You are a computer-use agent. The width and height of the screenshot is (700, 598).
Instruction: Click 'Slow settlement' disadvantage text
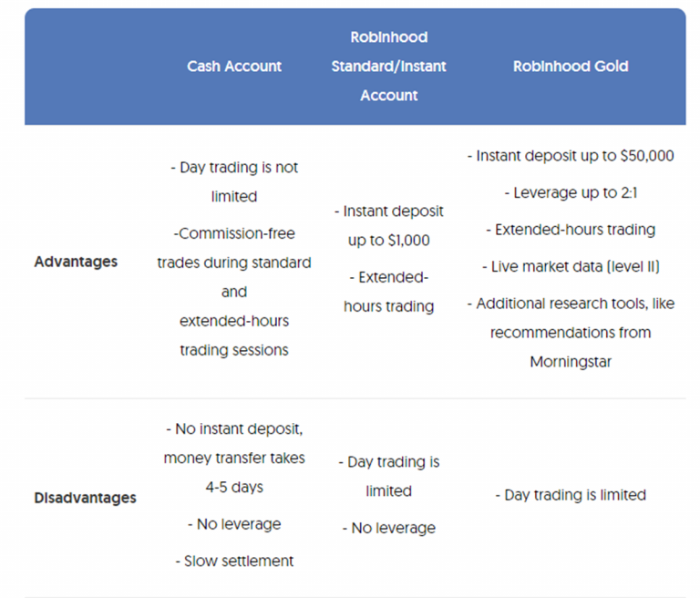click(234, 561)
